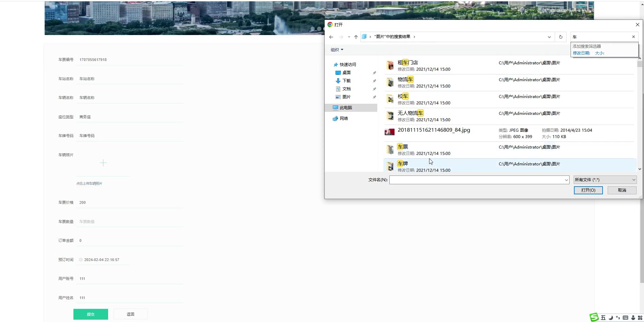Select the 无人物流车 folder icon

(390, 116)
